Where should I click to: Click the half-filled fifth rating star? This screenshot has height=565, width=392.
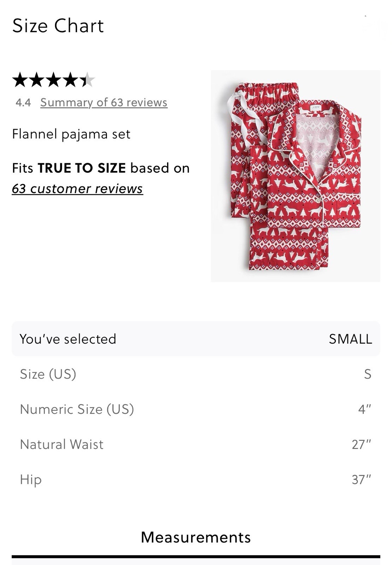tap(87, 80)
